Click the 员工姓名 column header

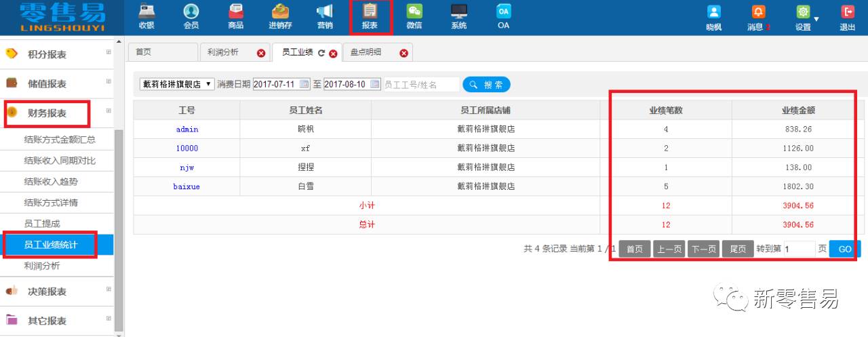pyautogui.click(x=306, y=110)
